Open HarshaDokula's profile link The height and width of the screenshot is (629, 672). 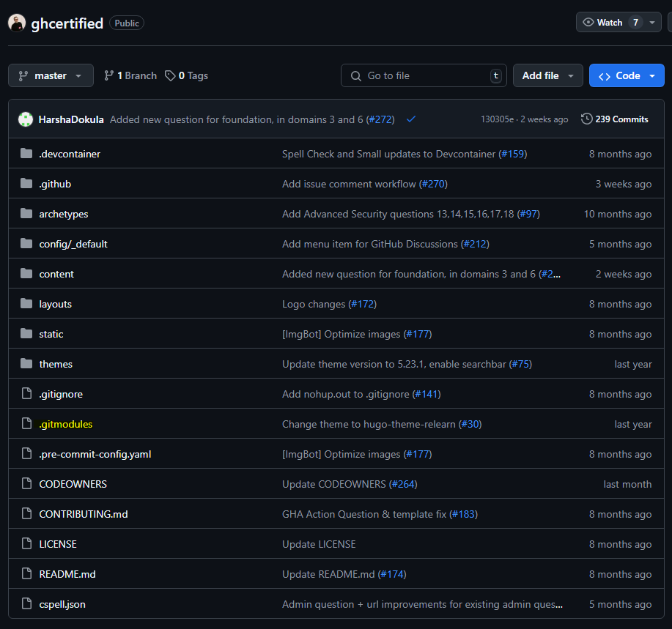(71, 119)
